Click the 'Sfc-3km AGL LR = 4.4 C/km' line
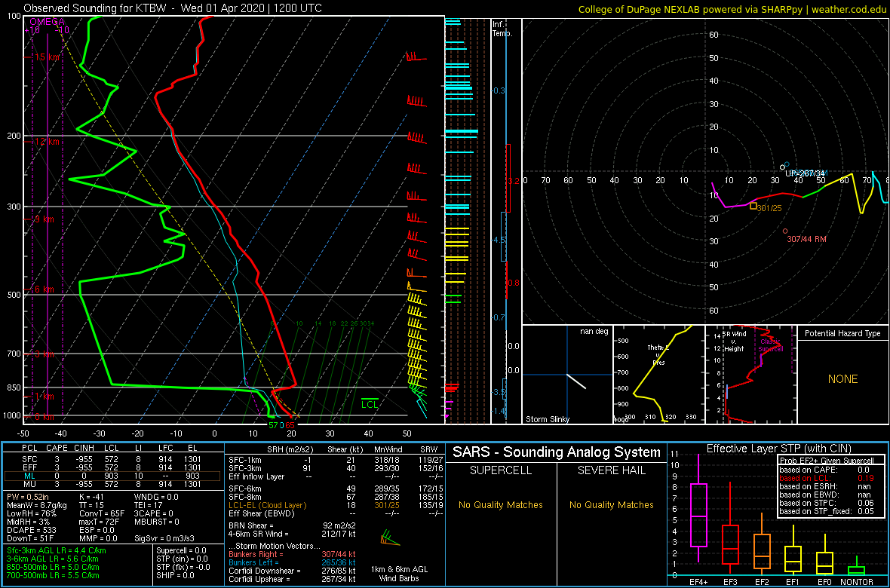890x588 pixels. pos(57,552)
